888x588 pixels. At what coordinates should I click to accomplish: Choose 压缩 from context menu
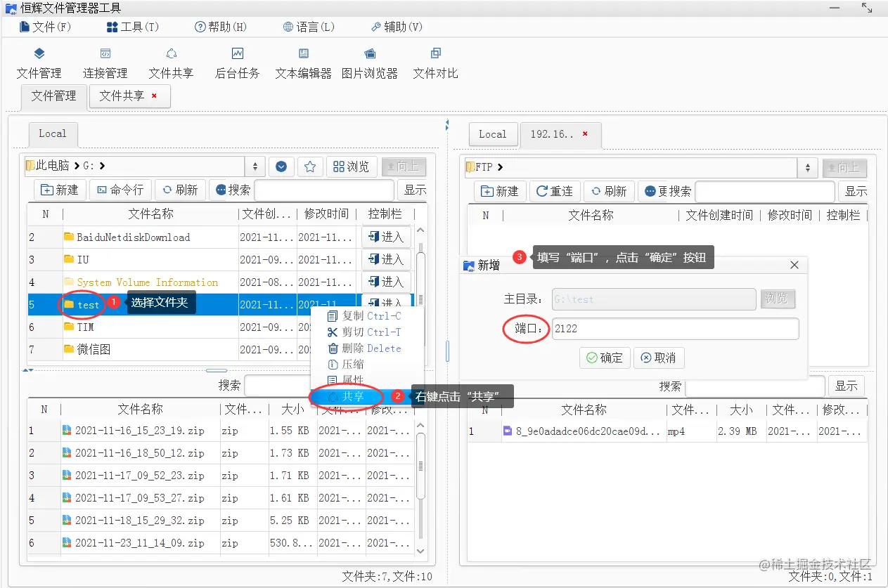367,365
